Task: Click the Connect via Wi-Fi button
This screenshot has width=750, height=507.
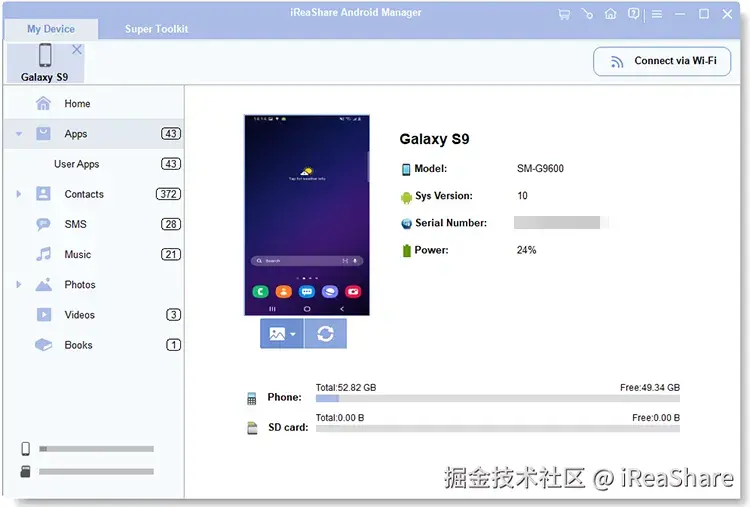Action: [662, 61]
